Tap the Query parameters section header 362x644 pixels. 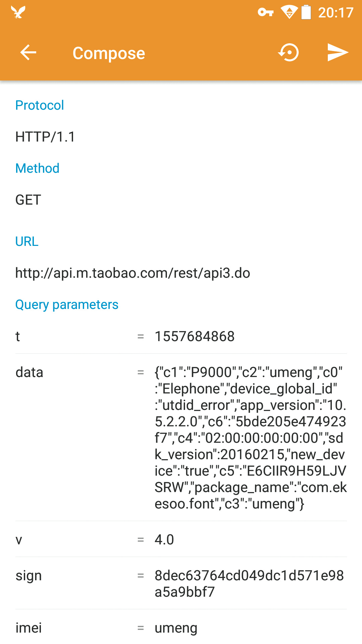pos(67,305)
